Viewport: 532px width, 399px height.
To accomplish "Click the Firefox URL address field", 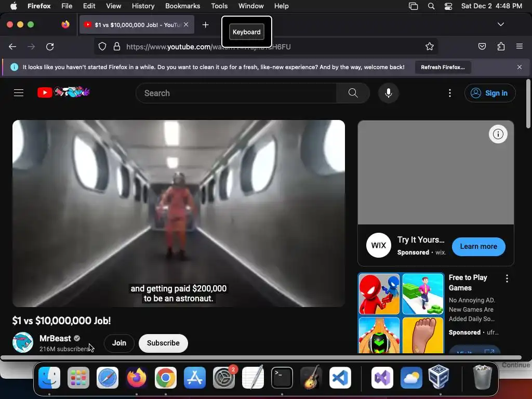I will (x=266, y=46).
